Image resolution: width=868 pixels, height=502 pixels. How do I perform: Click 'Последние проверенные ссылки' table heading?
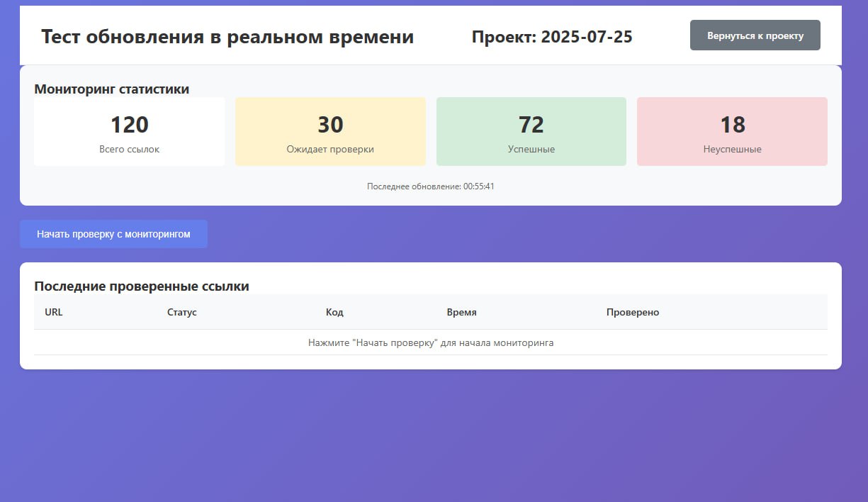coord(142,286)
